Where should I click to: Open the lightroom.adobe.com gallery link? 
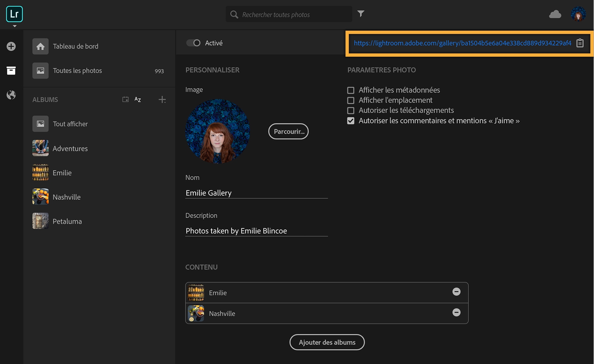pos(463,43)
